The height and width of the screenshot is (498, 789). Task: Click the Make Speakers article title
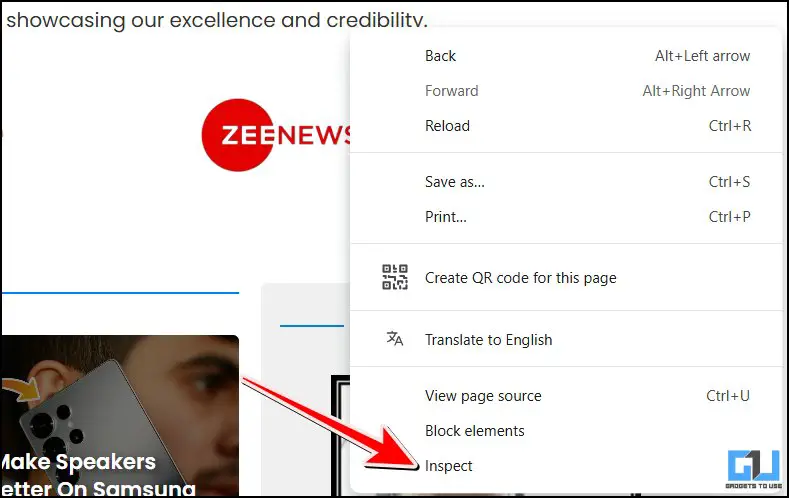[x=98, y=475]
